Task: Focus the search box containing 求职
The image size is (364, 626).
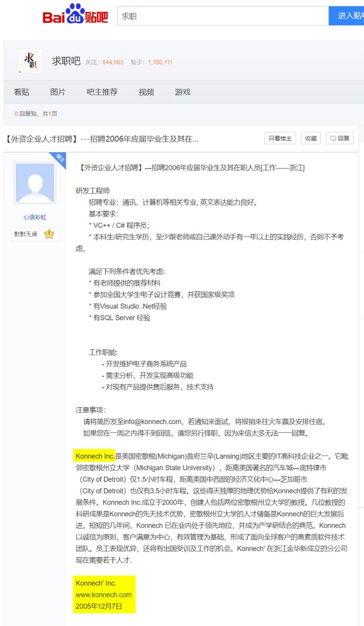Action: (x=223, y=16)
